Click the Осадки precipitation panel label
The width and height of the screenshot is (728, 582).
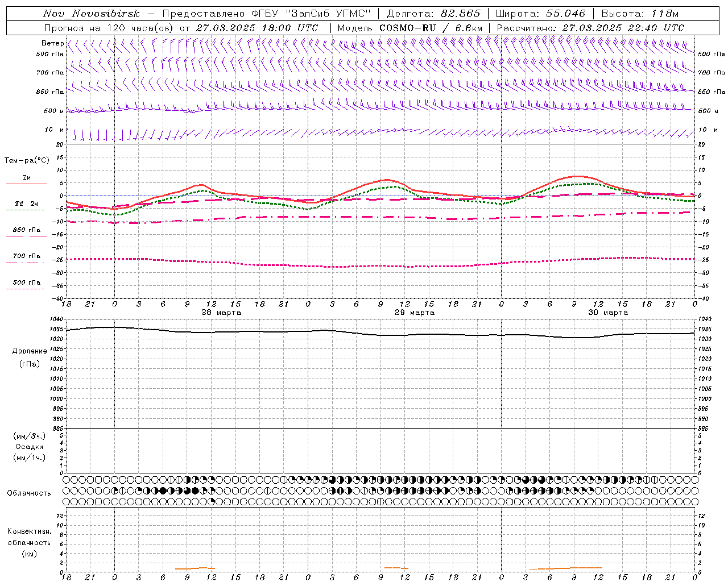click(x=30, y=447)
